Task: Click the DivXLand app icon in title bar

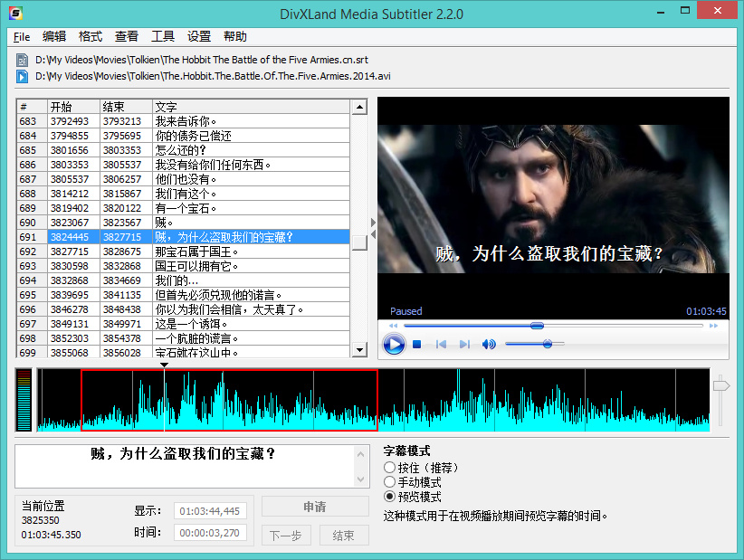Action: tap(15, 13)
